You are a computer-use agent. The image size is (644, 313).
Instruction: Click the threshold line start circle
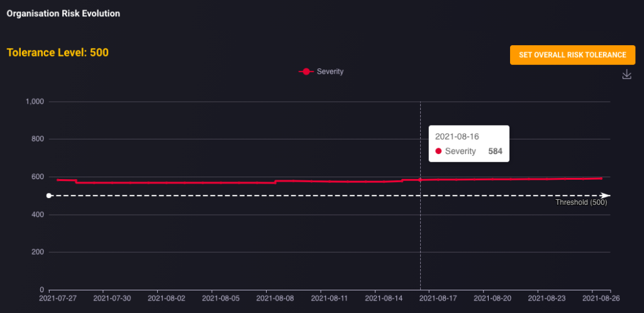(49, 195)
